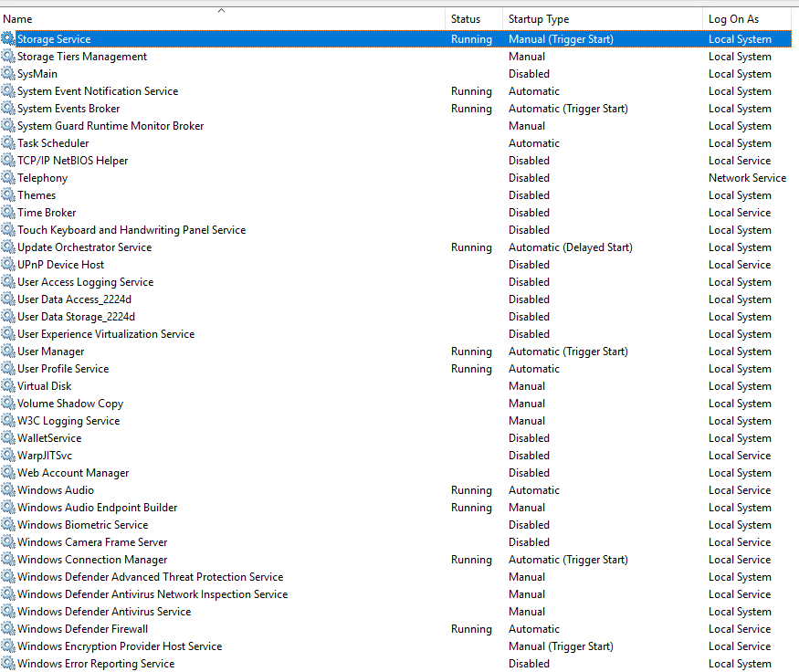Click the Windows Error Reporting Service gear icon

[x=8, y=663]
